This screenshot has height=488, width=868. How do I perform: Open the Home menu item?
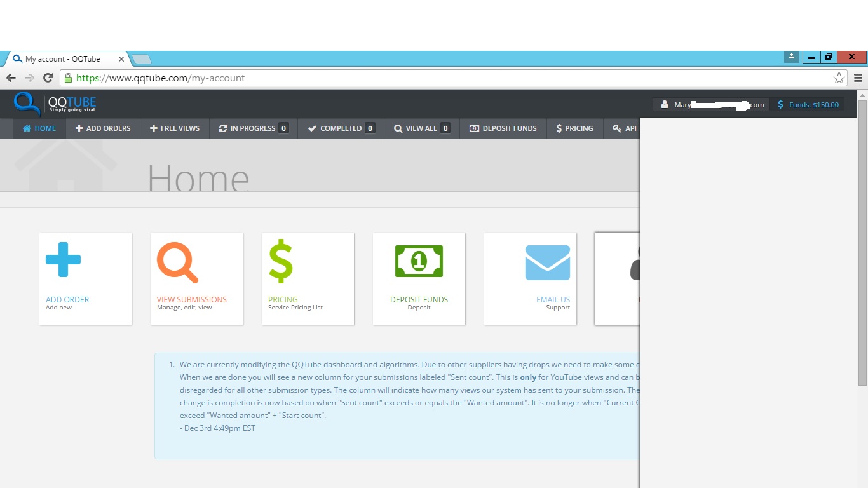pyautogui.click(x=39, y=128)
